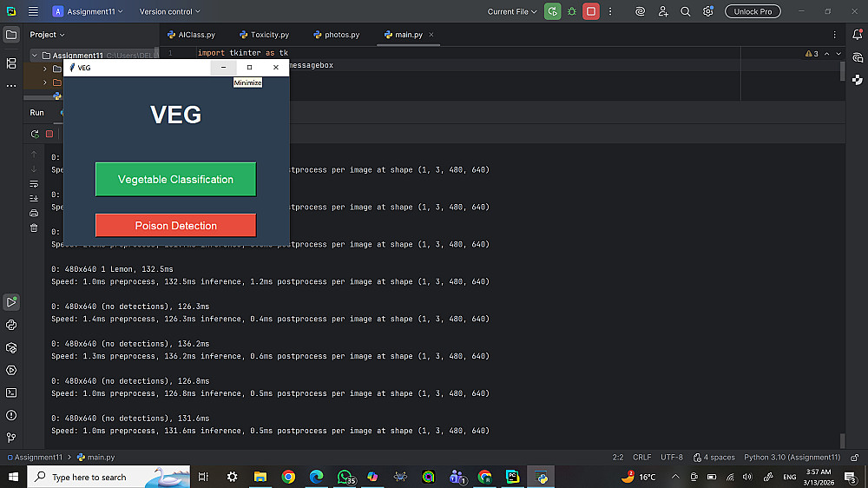The image size is (868, 488).
Task: Open the Project view dropdown
Action: 47,35
